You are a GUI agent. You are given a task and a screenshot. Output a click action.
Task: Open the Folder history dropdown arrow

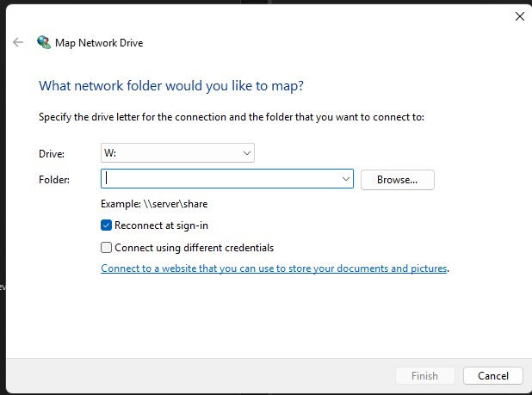click(x=346, y=179)
